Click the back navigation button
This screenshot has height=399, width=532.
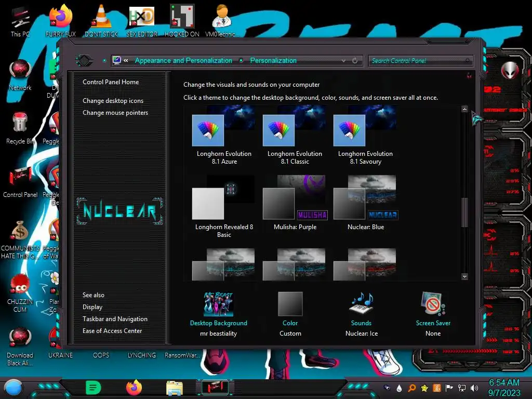point(84,61)
